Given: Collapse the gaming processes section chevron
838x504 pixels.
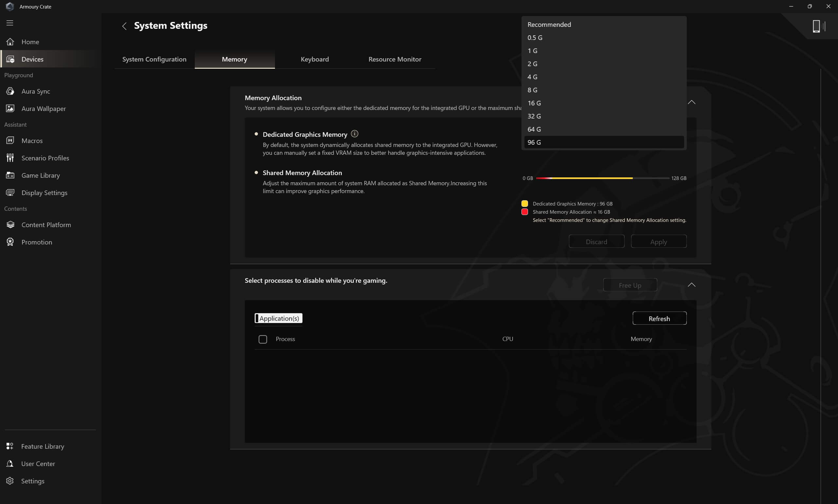Looking at the screenshot, I should (691, 285).
